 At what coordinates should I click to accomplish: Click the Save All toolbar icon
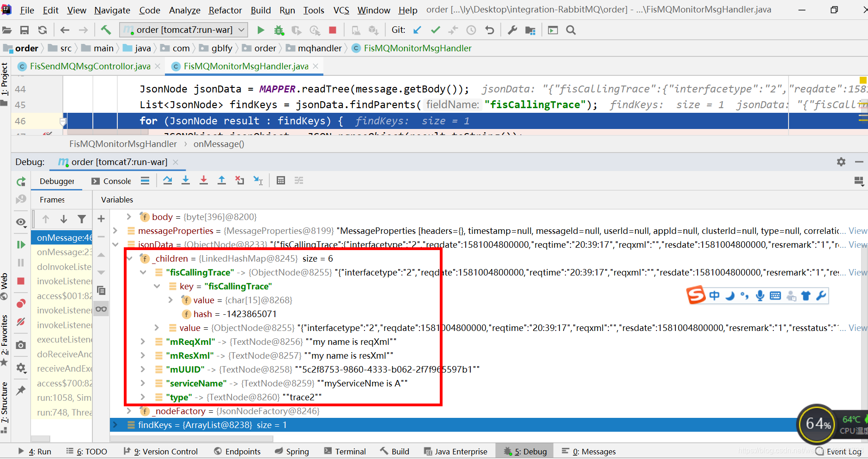(24, 30)
